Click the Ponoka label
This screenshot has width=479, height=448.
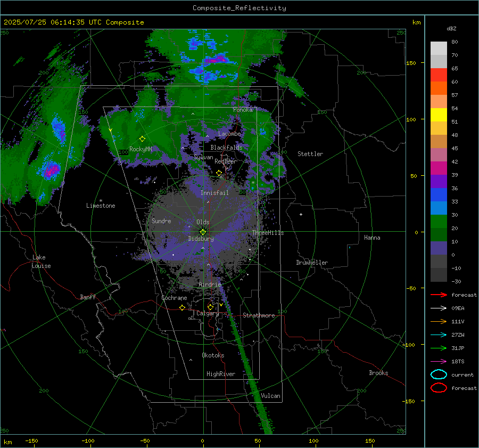[x=243, y=110]
